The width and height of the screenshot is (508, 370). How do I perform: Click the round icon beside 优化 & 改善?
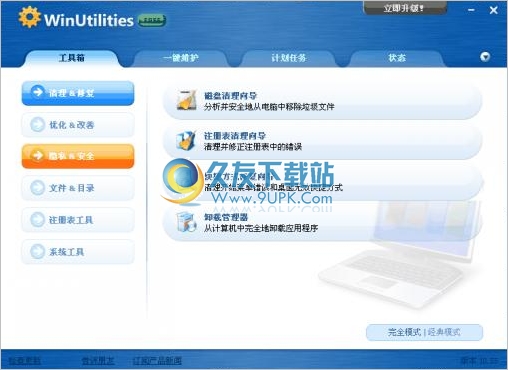(x=37, y=125)
